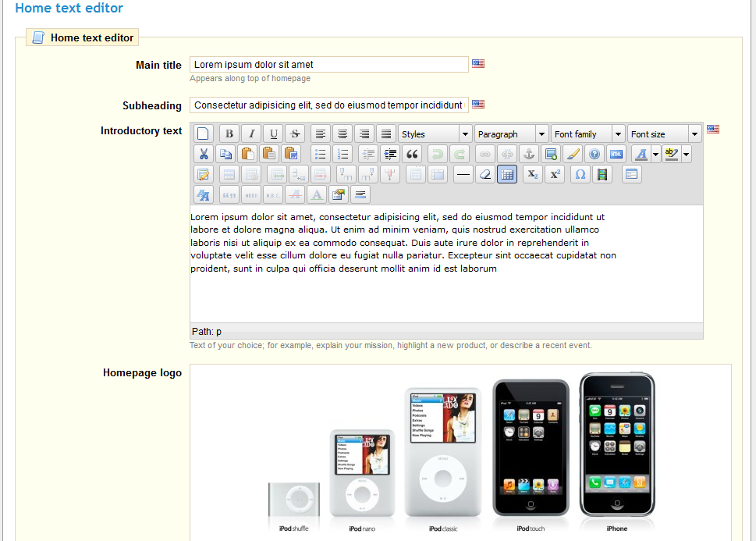This screenshot has height=541, width=756.
Task: Toggle underline text formatting
Action: click(272, 134)
